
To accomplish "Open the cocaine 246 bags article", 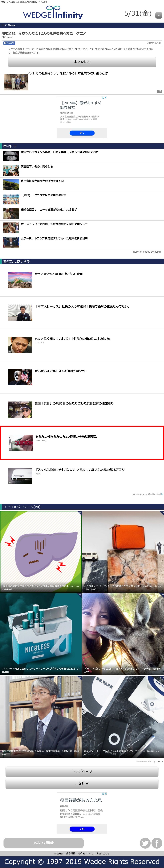I will tap(60, 152).
